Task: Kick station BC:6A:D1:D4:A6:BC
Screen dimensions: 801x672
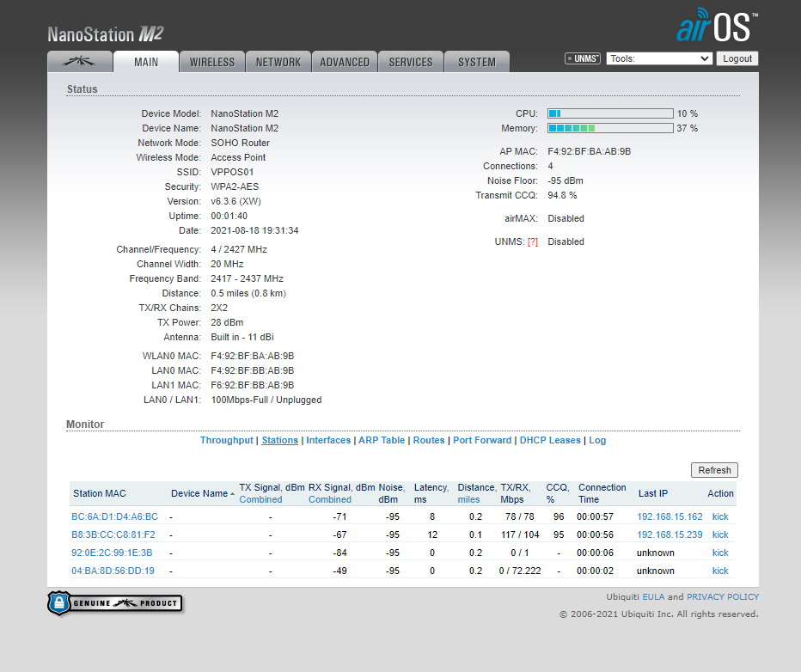Action: [720, 516]
